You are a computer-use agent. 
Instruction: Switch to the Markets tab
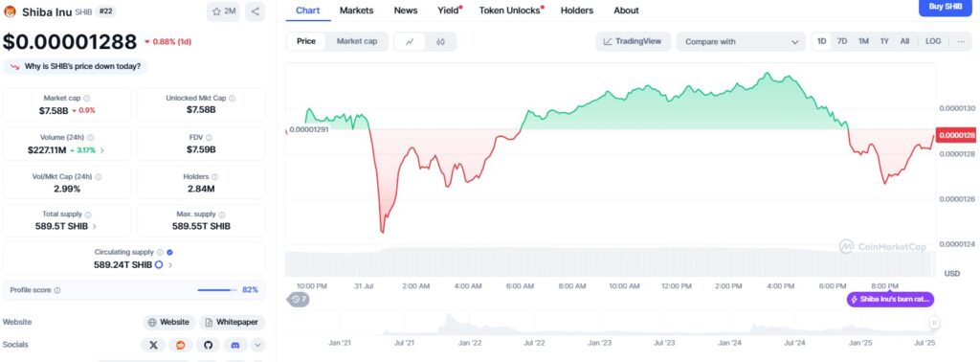point(356,10)
